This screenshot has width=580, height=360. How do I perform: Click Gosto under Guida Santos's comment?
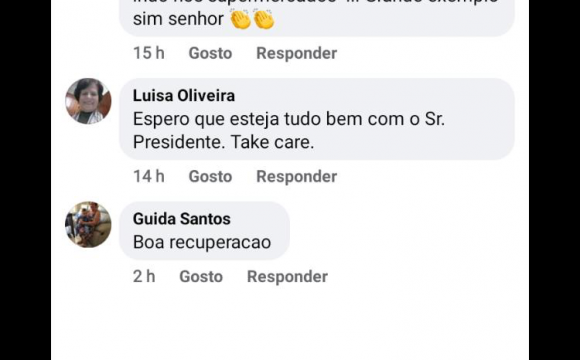click(201, 277)
